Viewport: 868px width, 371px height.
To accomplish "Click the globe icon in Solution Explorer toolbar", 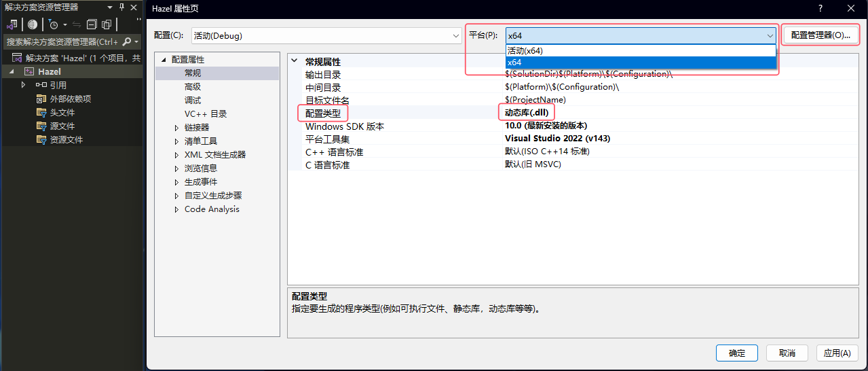I will tap(32, 24).
